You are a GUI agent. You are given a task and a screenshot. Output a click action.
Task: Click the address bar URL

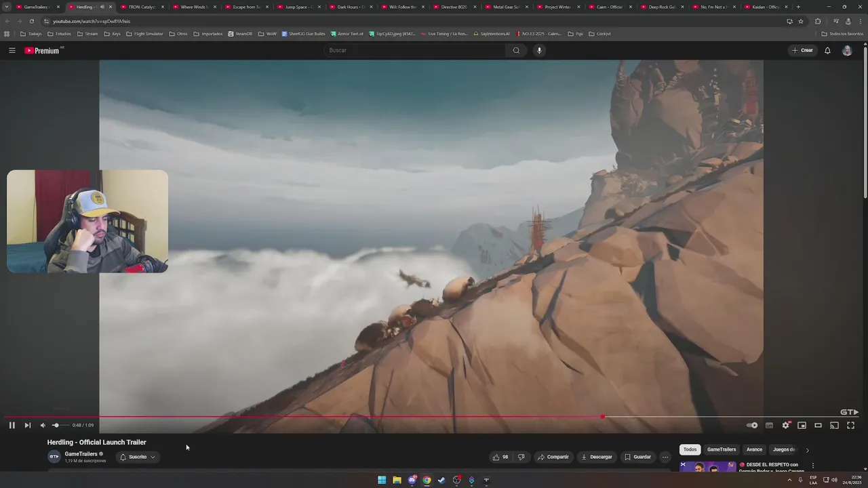point(92,21)
